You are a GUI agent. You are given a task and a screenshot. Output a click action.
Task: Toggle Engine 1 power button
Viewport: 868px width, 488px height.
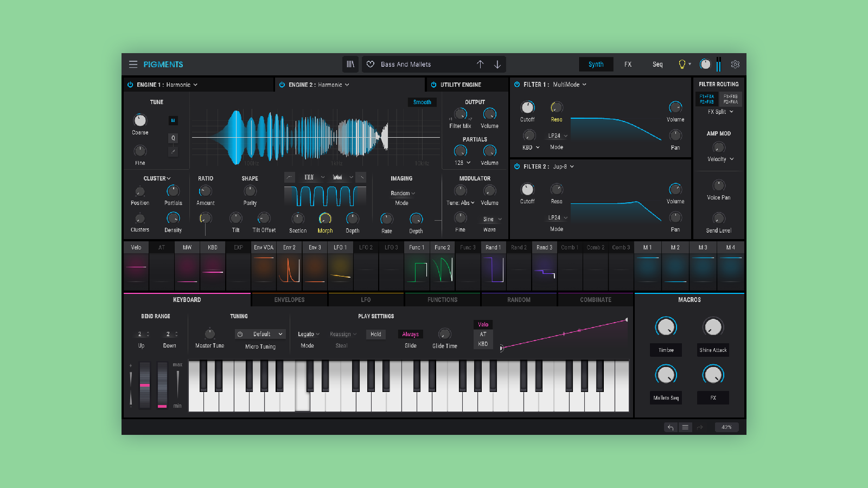click(130, 85)
